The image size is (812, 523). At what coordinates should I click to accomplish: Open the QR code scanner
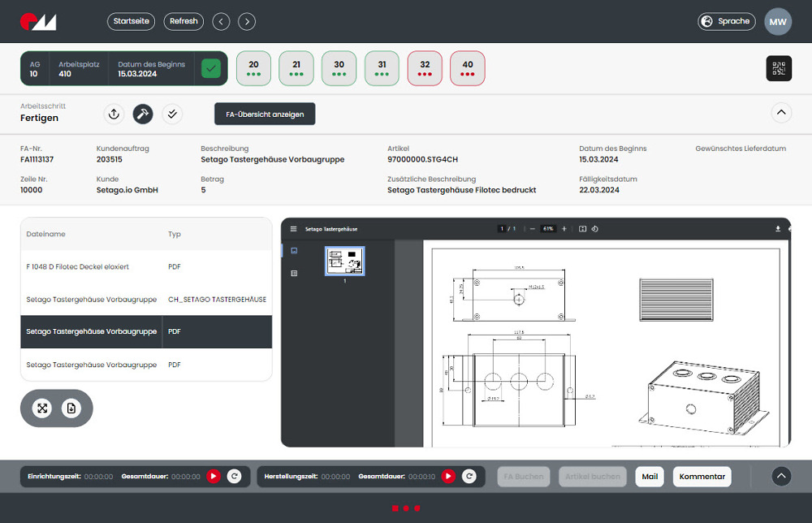(778, 68)
